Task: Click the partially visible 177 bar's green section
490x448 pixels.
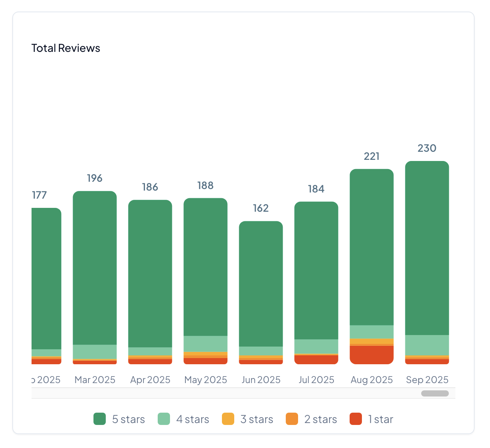Action: coord(46,279)
